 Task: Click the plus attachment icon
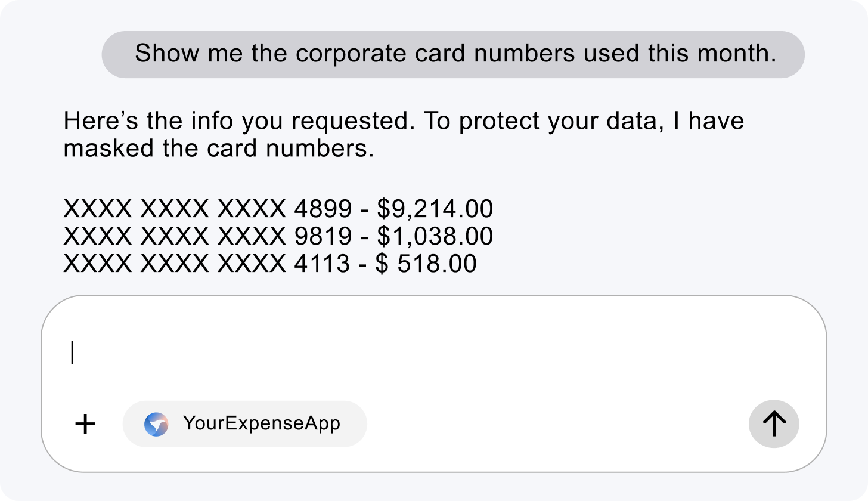[x=85, y=424]
